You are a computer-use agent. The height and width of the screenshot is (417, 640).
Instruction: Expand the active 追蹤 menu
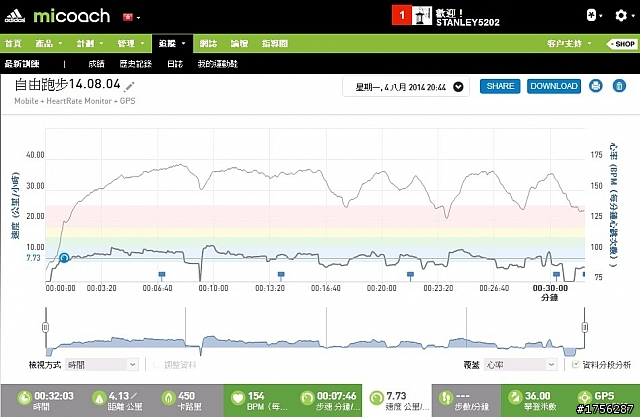[x=172, y=43]
